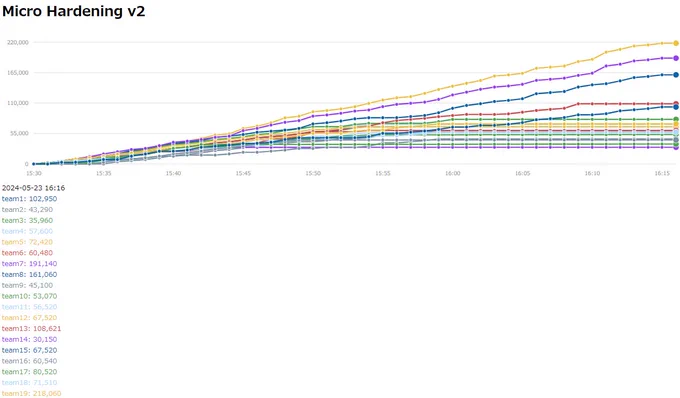The width and height of the screenshot is (680, 398).
Task: Select the team2: 43,290 legend entry
Action: point(27,209)
